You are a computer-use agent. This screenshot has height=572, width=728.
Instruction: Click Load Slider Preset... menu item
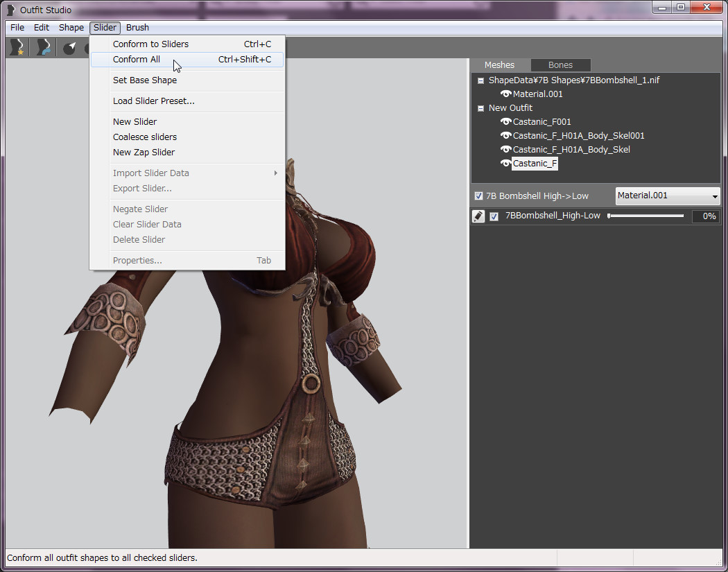coord(154,101)
